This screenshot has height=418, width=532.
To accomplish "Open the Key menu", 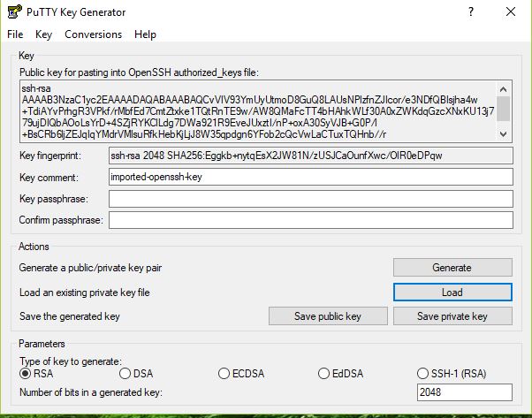I will pyautogui.click(x=44, y=34).
